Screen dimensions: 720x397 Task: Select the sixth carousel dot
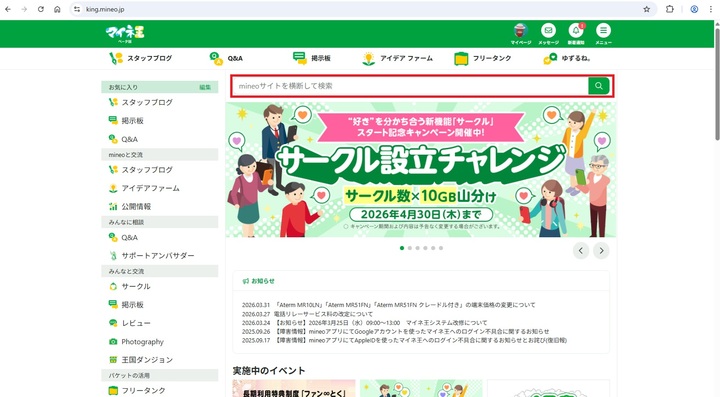(441, 248)
